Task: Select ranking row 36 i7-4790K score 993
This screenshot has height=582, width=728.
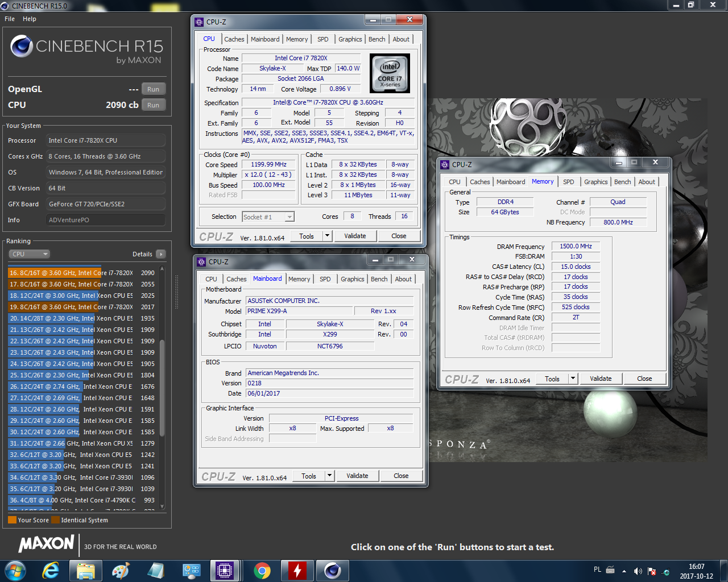Action: pyautogui.click(x=83, y=500)
